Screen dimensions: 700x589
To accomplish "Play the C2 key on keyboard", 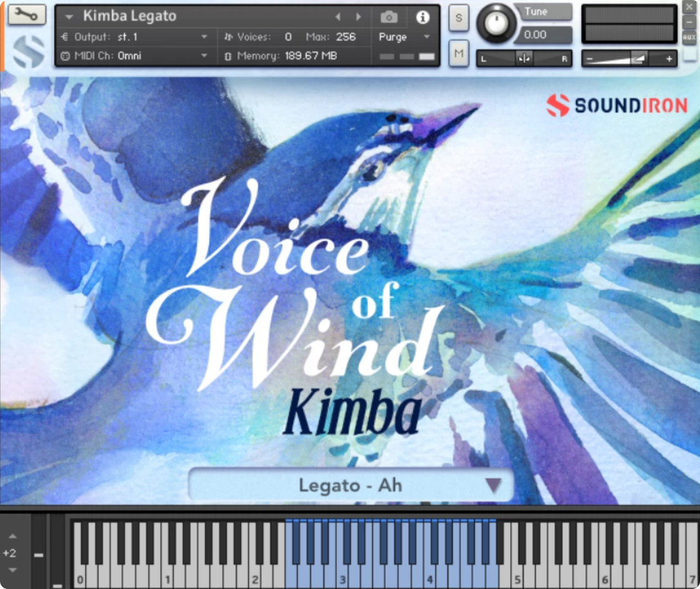I will pyautogui.click(x=254, y=576).
